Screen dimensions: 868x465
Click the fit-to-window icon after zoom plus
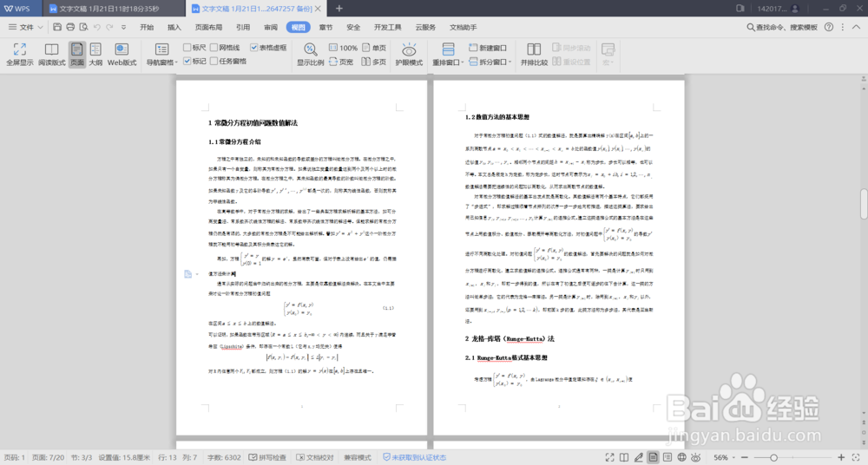pyautogui.click(x=856, y=457)
